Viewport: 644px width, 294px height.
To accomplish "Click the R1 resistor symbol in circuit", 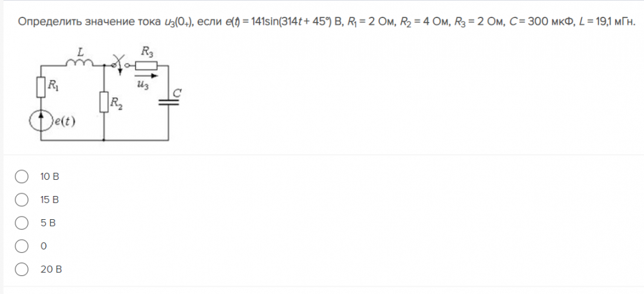I will [x=41, y=86].
